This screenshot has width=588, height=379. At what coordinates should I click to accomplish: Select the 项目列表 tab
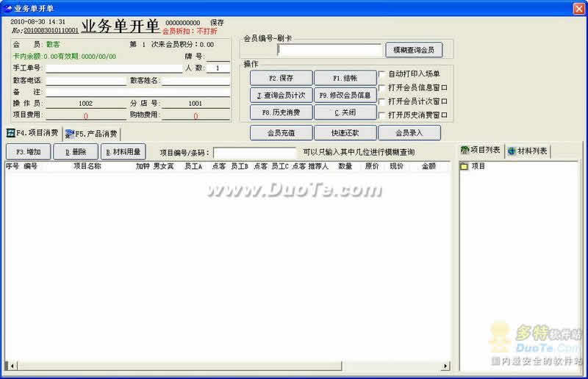(481, 150)
